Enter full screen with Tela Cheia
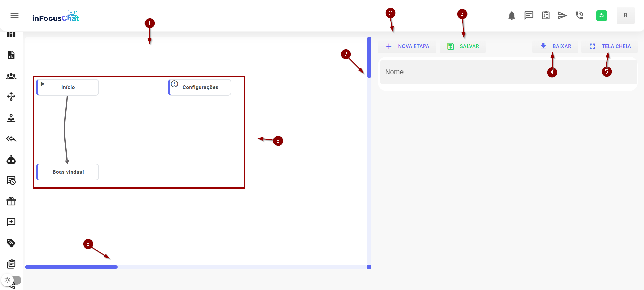This screenshot has width=644, height=290. 609,46
